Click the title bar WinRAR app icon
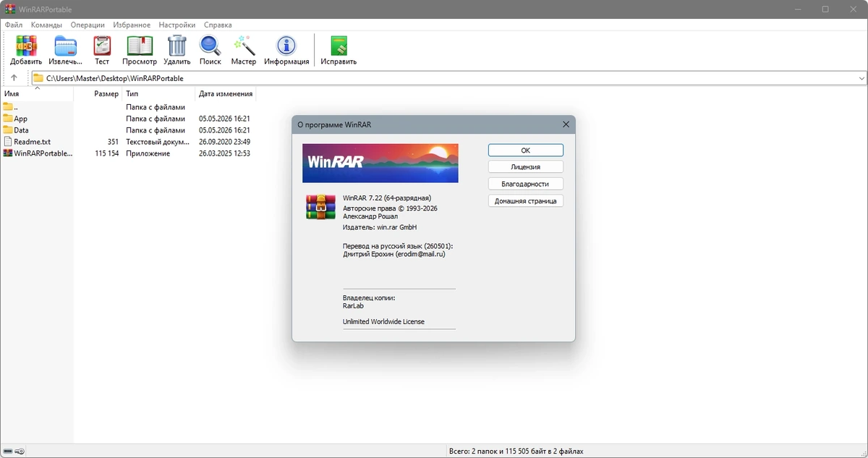Screen dimensions: 868x458 [x=9, y=9]
